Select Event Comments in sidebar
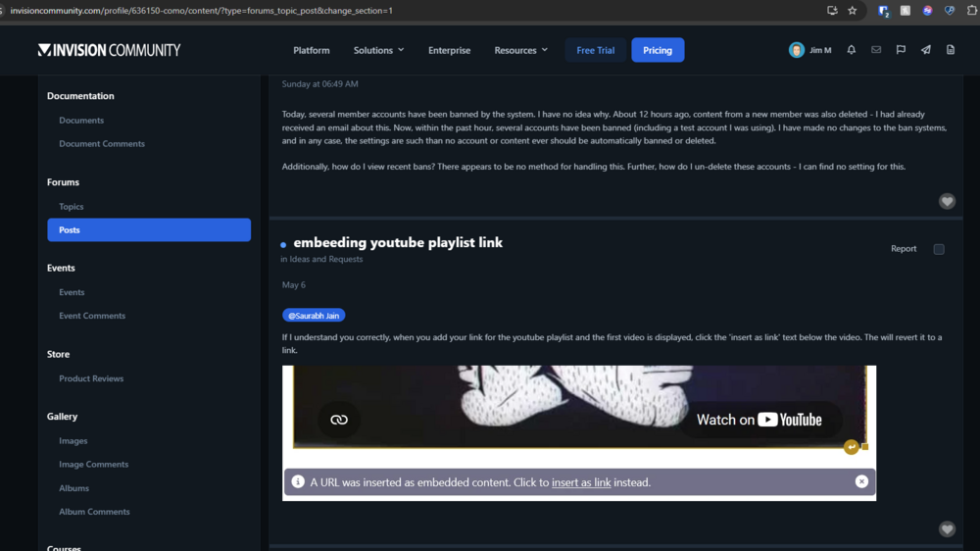Image resolution: width=980 pixels, height=551 pixels. [92, 316]
